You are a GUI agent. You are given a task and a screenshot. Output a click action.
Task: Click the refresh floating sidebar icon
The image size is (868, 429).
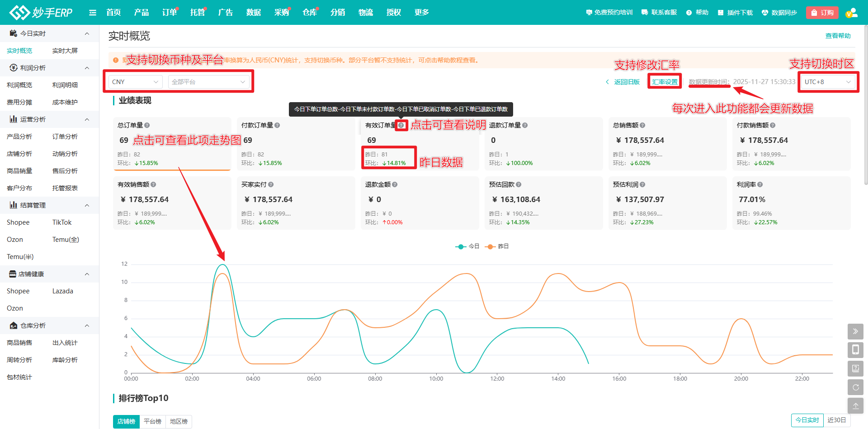click(855, 387)
